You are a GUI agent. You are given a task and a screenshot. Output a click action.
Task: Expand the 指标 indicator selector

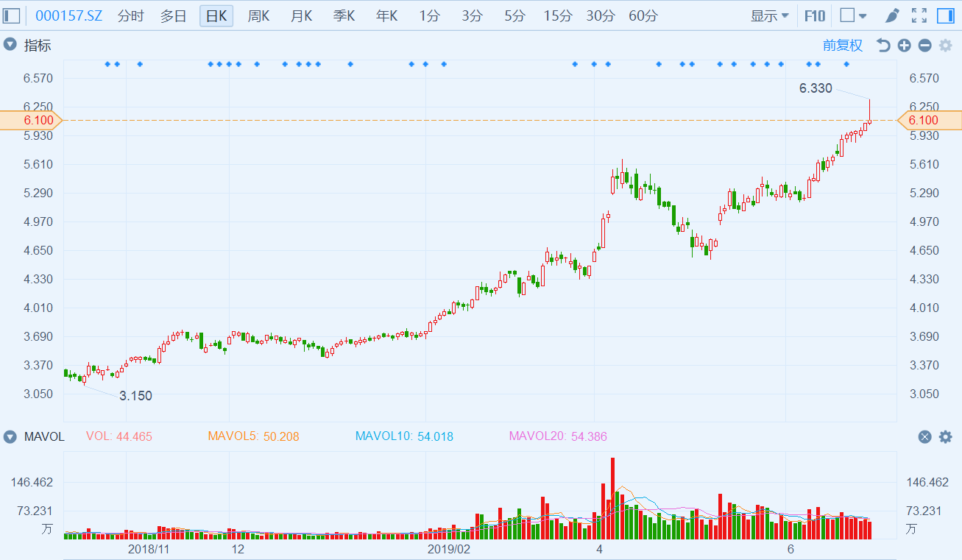coord(10,45)
